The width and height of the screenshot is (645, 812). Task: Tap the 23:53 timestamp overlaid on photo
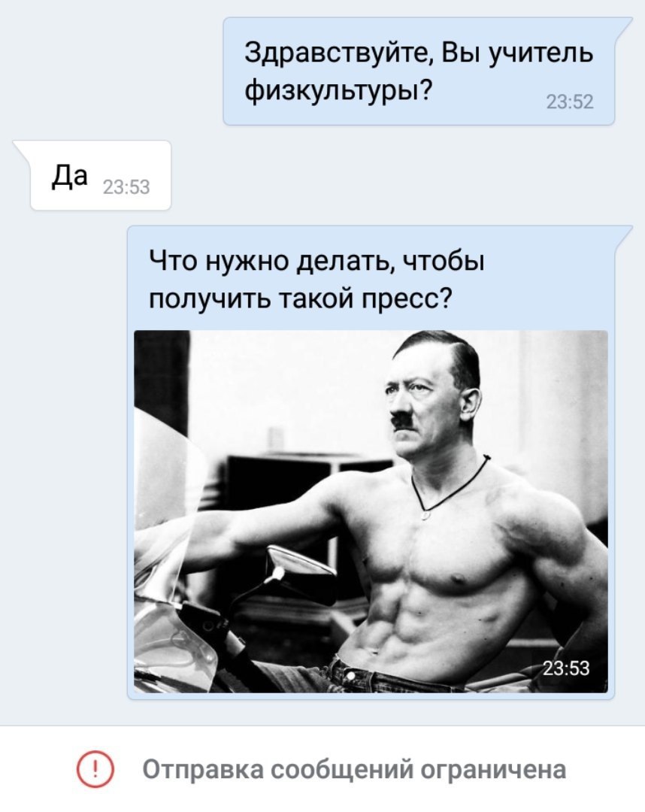point(566,668)
